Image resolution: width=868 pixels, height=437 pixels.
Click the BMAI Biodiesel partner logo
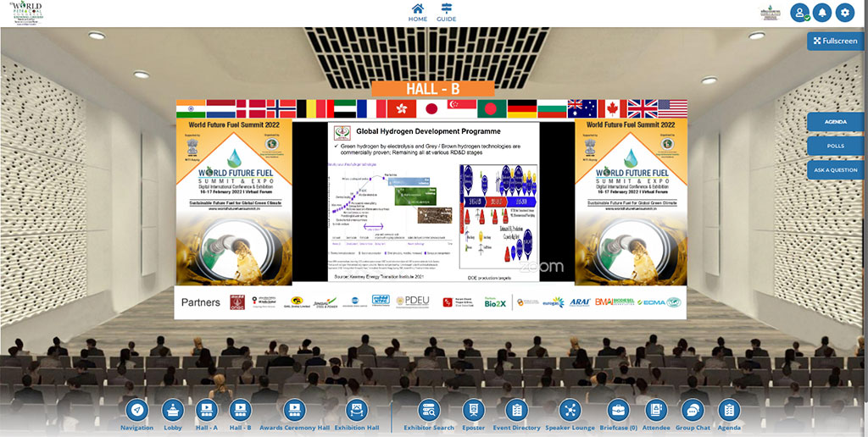pos(615,302)
